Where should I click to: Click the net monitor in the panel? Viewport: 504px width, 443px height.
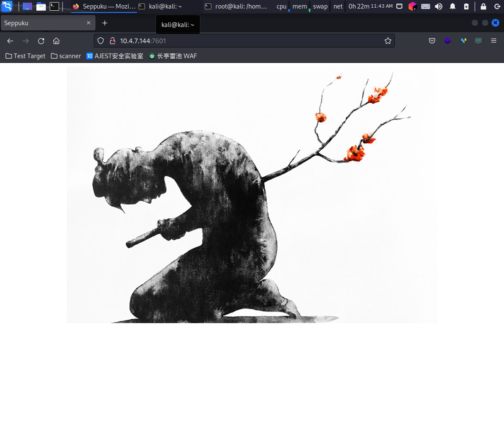(x=339, y=6)
